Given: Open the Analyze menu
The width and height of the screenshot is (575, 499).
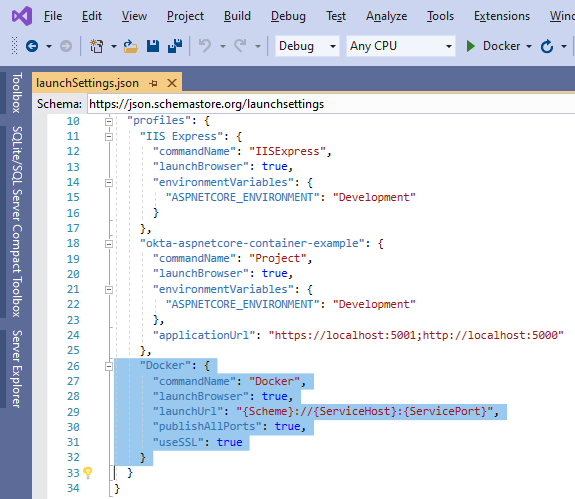Looking at the screenshot, I should click(387, 16).
